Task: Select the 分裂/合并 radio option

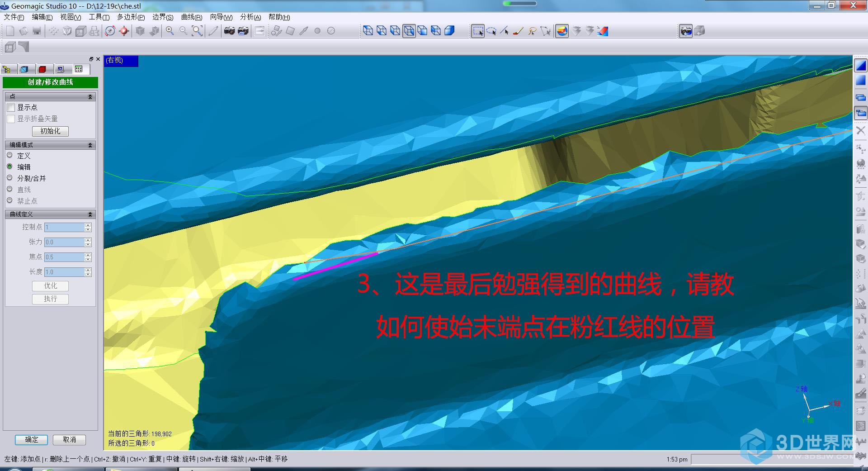Action: (9, 178)
